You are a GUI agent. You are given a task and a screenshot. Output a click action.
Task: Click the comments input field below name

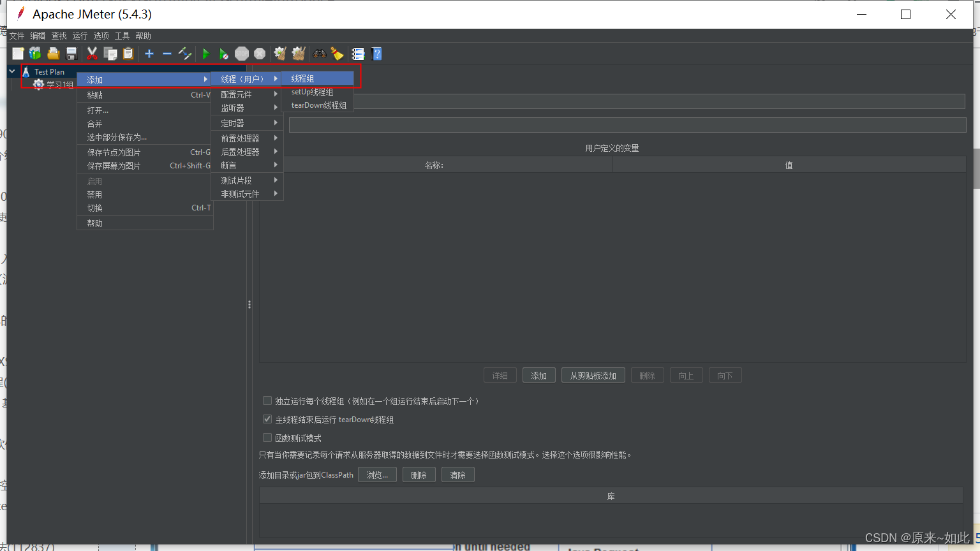627,125
